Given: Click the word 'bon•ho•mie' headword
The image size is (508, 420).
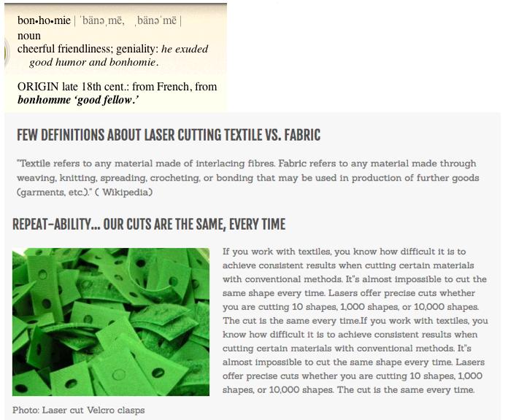Looking at the screenshot, I should tap(44, 20).
